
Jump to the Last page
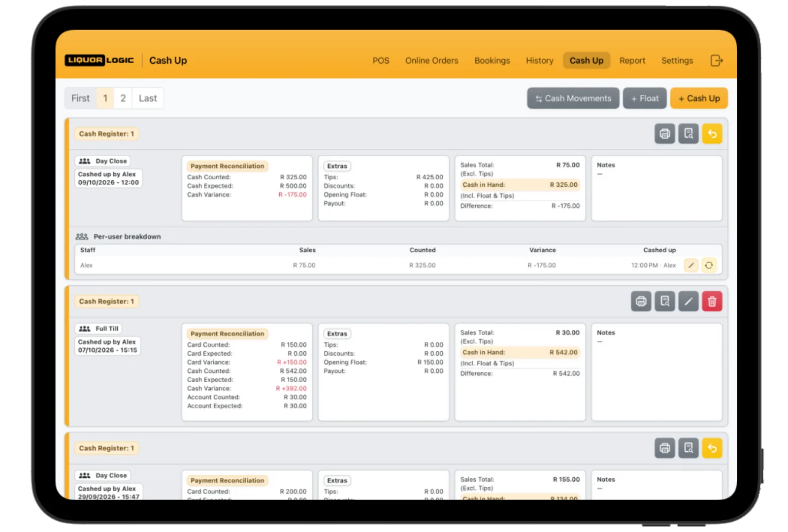(148, 98)
